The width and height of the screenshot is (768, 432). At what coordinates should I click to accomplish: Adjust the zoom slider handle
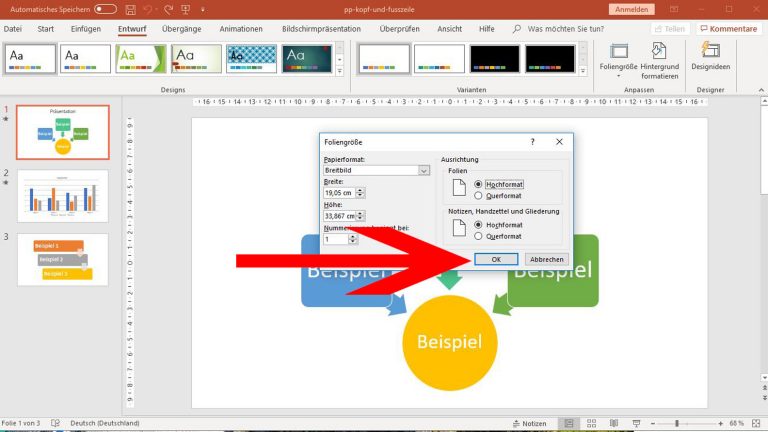coord(677,423)
